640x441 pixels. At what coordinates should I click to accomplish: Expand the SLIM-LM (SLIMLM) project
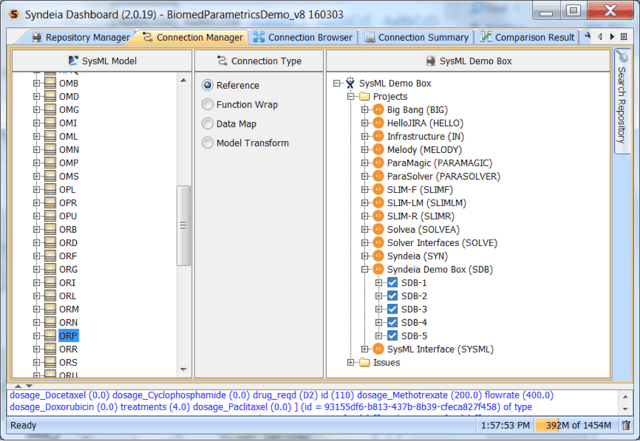365,203
